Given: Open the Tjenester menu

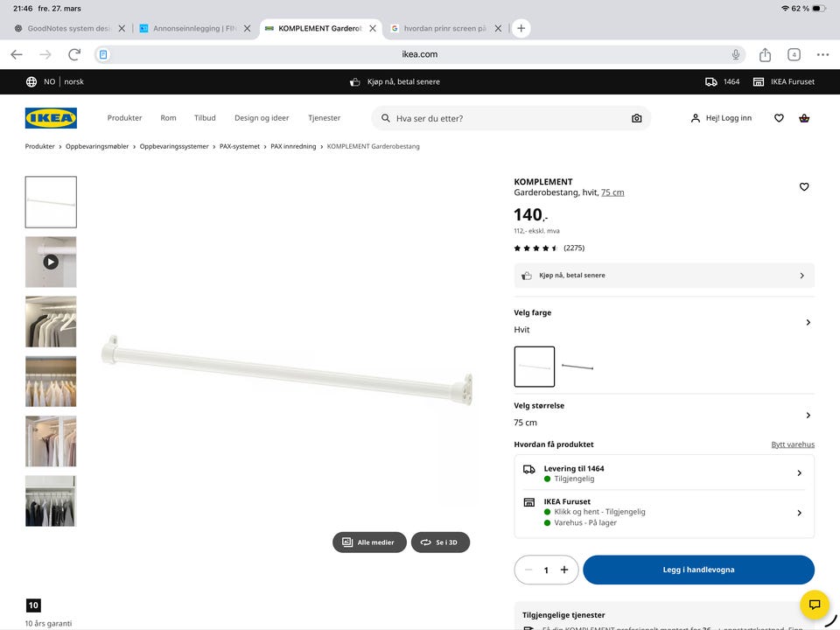Looking at the screenshot, I should point(324,118).
